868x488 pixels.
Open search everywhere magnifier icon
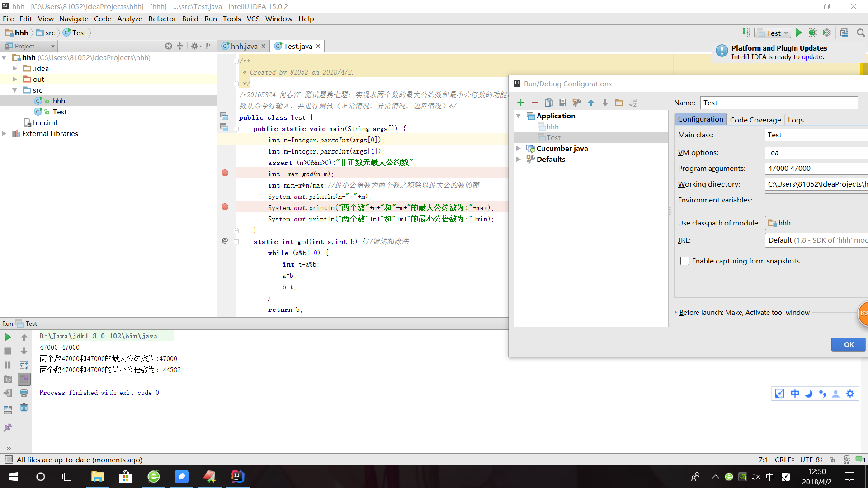(x=860, y=33)
